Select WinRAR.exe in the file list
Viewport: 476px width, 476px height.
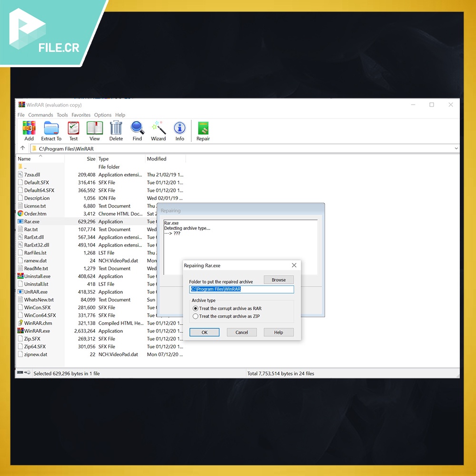[37, 331]
